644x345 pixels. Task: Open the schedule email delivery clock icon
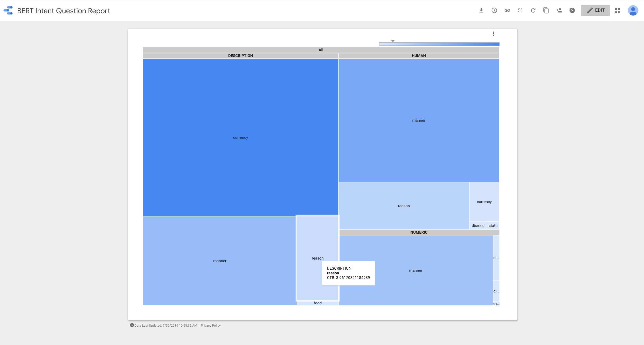pos(494,10)
